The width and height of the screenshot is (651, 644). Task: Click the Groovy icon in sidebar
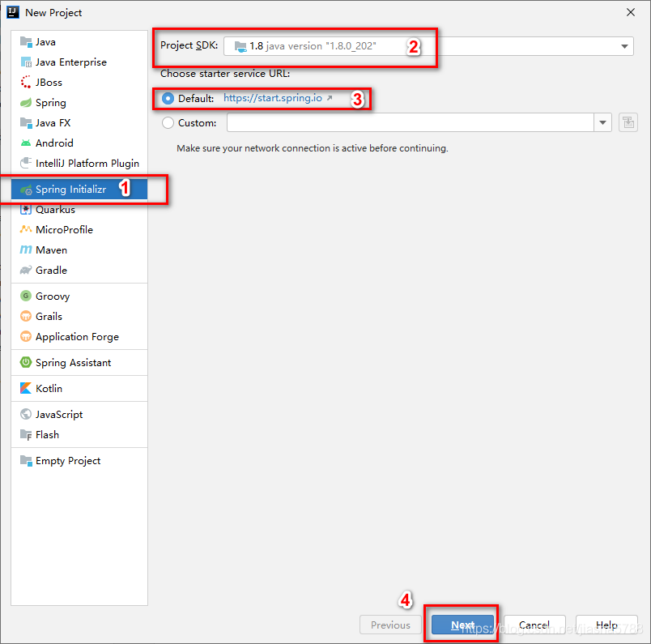pos(26,296)
